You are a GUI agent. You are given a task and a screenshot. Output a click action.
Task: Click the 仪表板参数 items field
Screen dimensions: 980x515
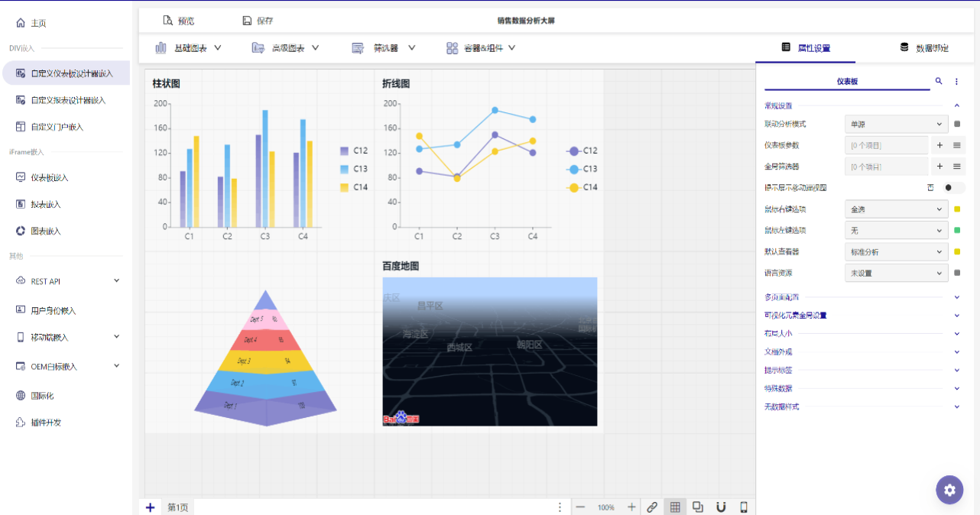tap(886, 145)
